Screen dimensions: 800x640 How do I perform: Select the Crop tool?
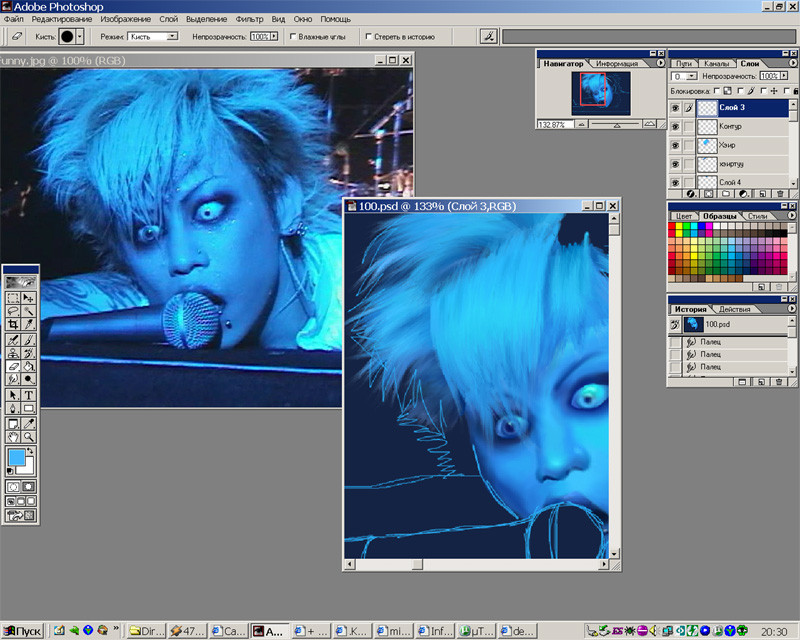[13, 324]
